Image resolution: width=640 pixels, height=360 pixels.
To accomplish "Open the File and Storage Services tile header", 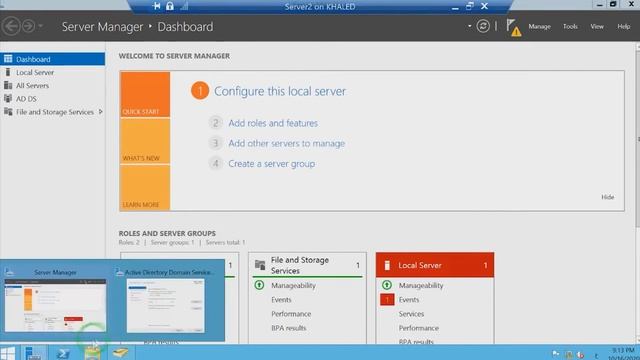I will (x=307, y=265).
